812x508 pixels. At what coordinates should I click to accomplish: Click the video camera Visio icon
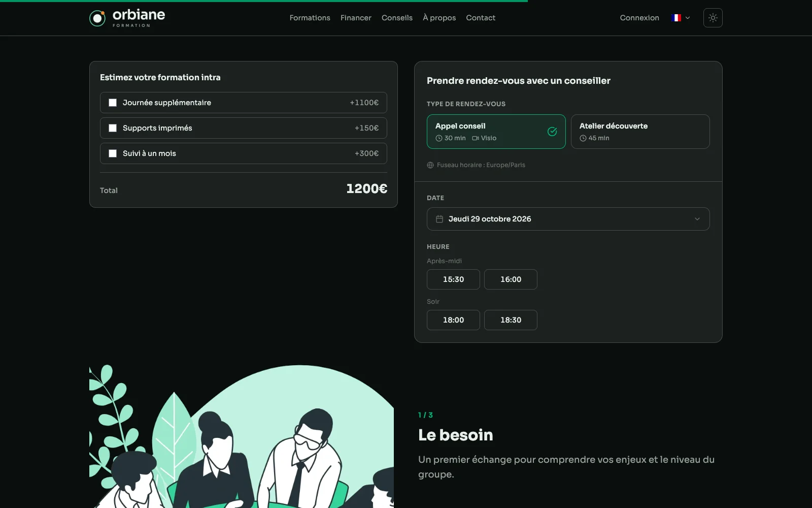tap(476, 138)
